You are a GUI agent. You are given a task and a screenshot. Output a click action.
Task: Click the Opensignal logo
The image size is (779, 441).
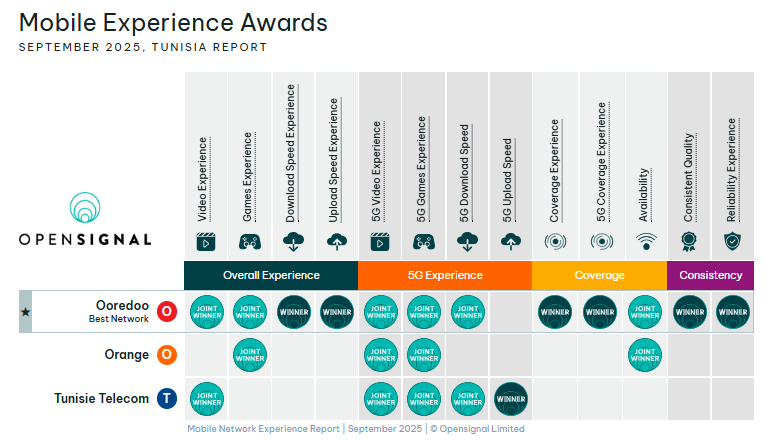(85, 219)
